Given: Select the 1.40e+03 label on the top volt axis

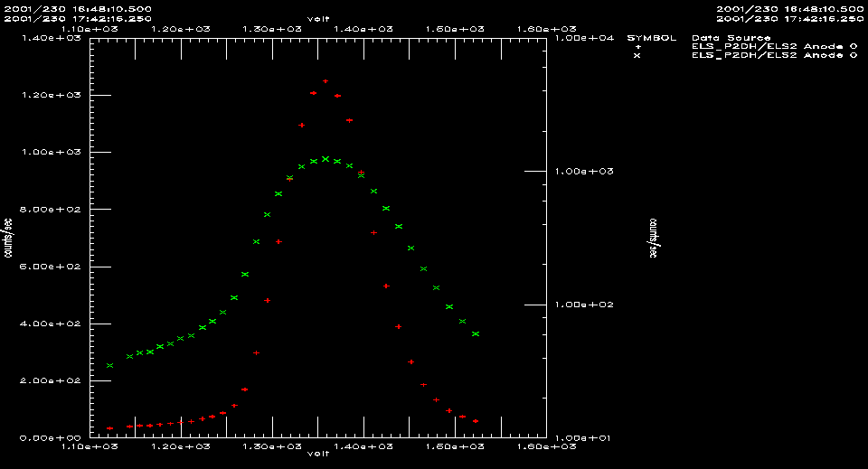Looking at the screenshot, I should [363, 29].
